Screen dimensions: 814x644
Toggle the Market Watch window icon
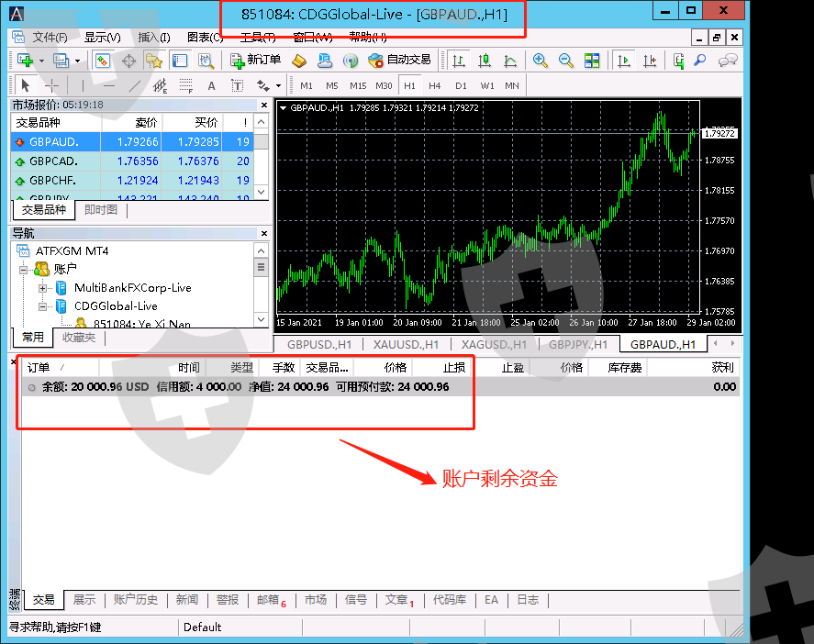coord(102,61)
